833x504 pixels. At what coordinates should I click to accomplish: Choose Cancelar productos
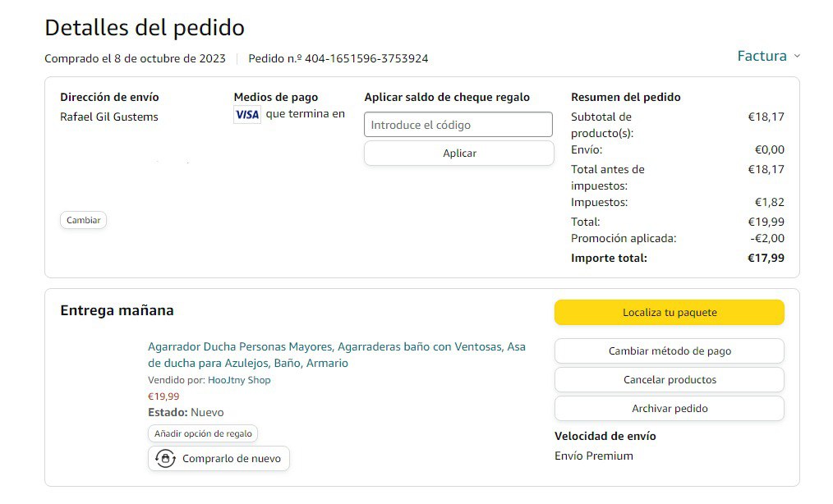pyautogui.click(x=669, y=380)
